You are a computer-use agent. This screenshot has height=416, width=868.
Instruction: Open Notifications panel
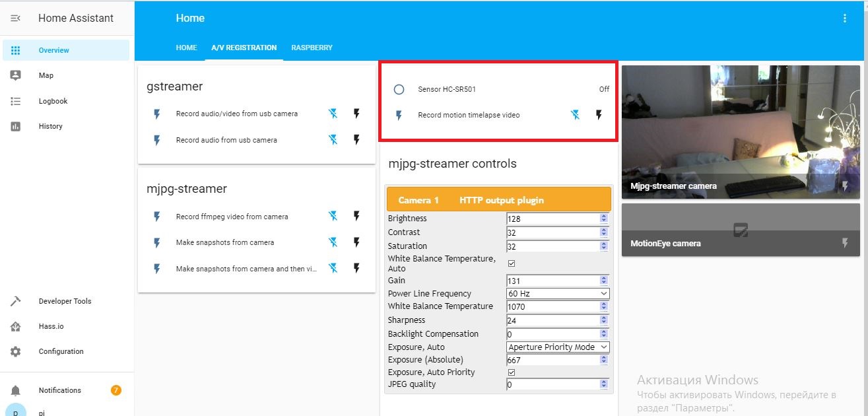coord(66,390)
